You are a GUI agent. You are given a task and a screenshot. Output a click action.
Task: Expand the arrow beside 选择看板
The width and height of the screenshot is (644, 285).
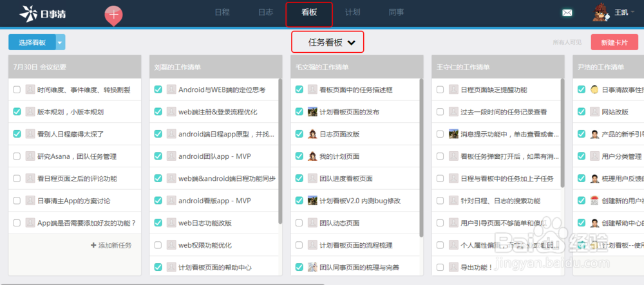(61, 42)
